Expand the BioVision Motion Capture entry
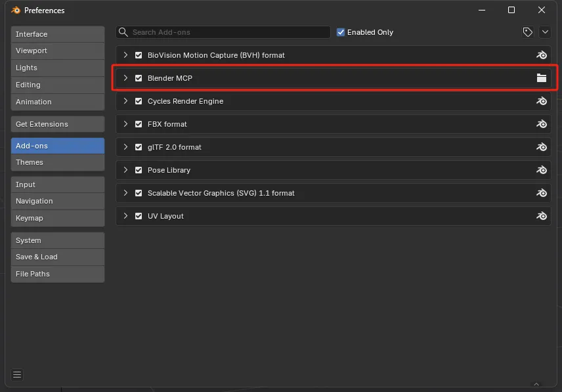Viewport: 562px width, 392px height. click(x=125, y=55)
